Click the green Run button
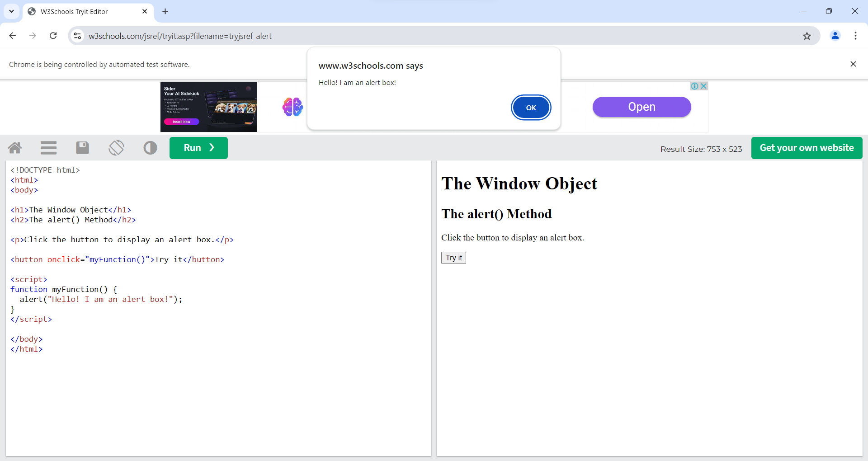Image resolution: width=868 pixels, height=461 pixels. (x=198, y=148)
